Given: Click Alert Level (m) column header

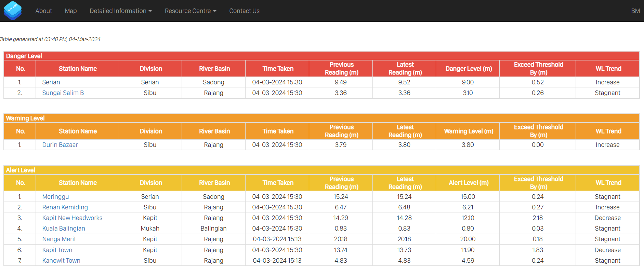Looking at the screenshot, I should click(469, 183).
